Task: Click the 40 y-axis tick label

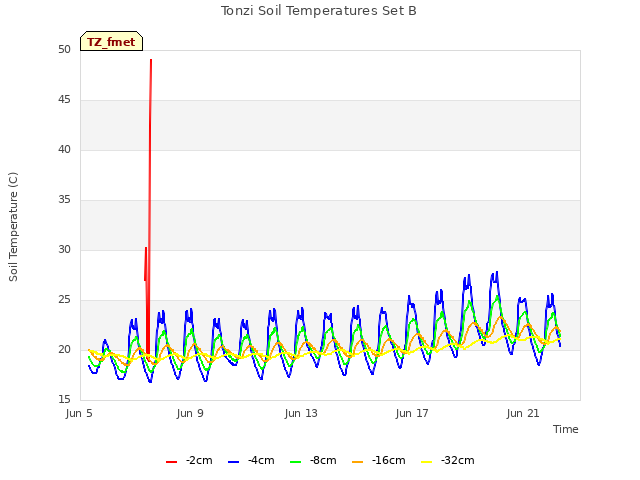Action: click(x=64, y=150)
